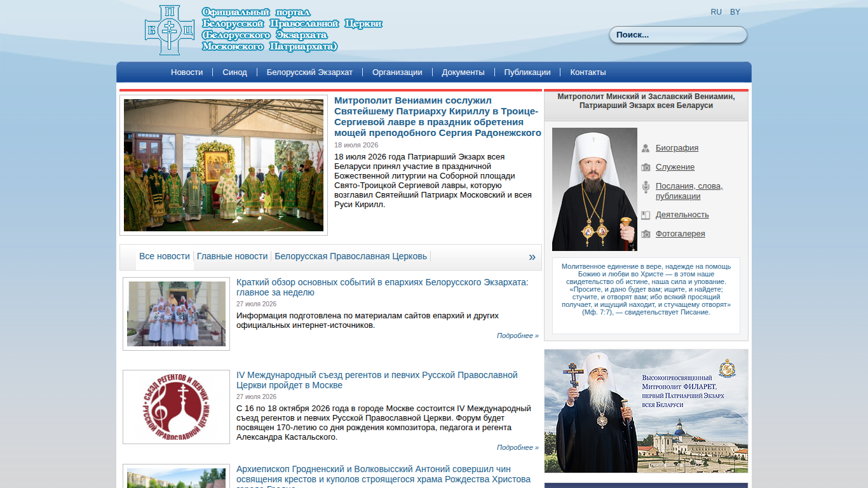Expand news tabs with the » arrow
Image resolution: width=868 pixels, height=488 pixels.
[x=532, y=257]
